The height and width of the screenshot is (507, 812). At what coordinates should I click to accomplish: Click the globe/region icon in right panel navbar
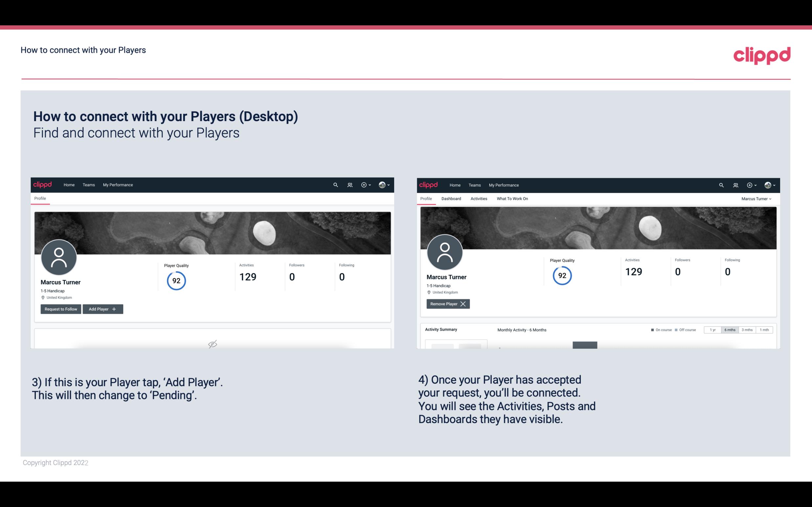click(767, 184)
